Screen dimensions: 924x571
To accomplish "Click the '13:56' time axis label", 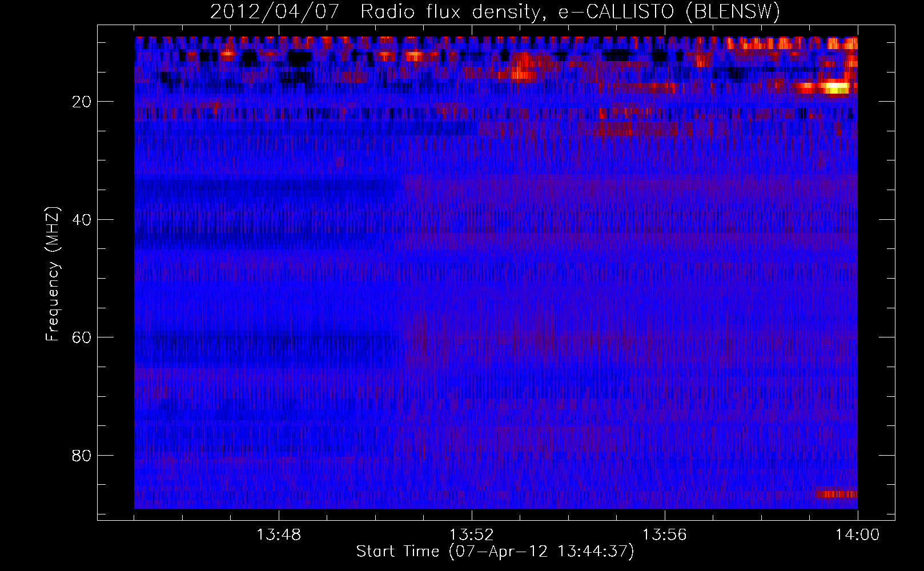I will click(x=665, y=535).
